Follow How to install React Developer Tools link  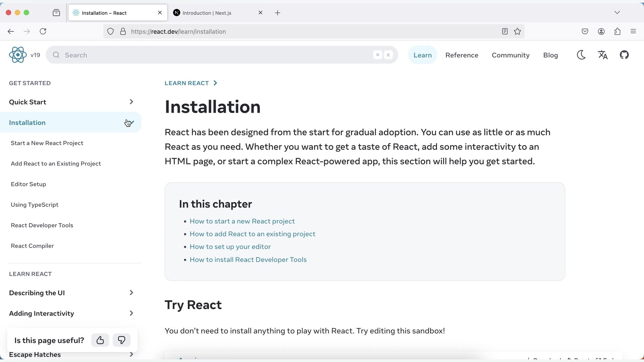[248, 260]
